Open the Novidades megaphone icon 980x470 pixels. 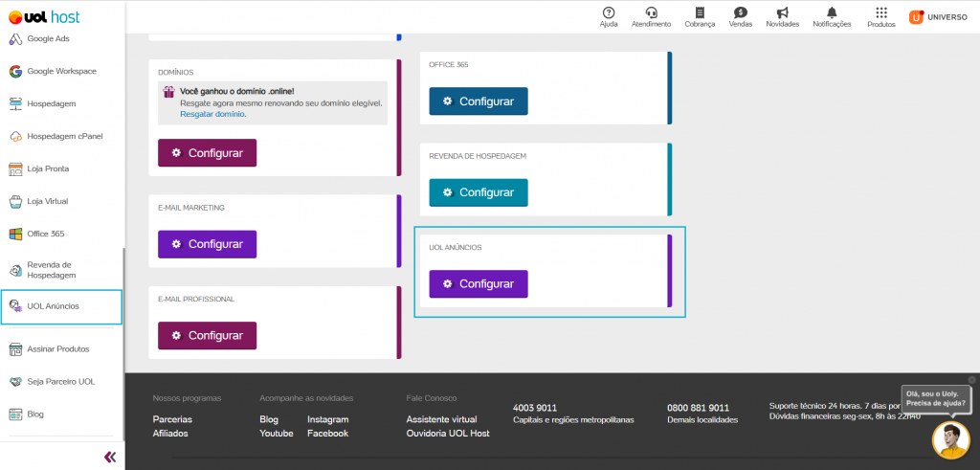783,17
